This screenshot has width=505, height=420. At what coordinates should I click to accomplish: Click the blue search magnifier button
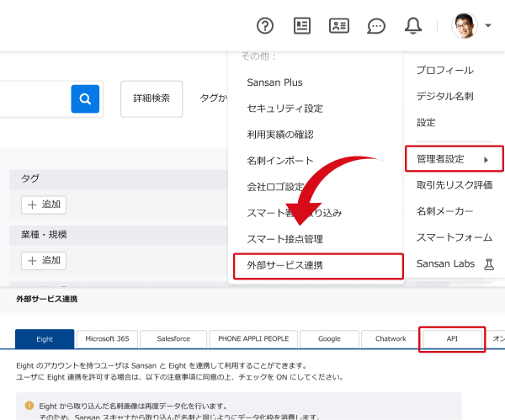tap(85, 98)
